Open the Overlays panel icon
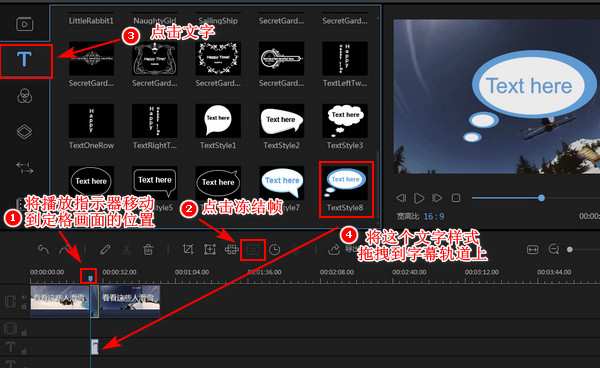The width and height of the screenshot is (600, 368). coord(24,132)
